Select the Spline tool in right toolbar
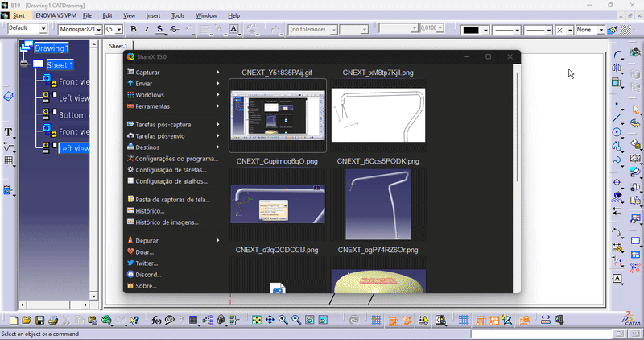This screenshot has height=340, width=644. pyautogui.click(x=617, y=160)
